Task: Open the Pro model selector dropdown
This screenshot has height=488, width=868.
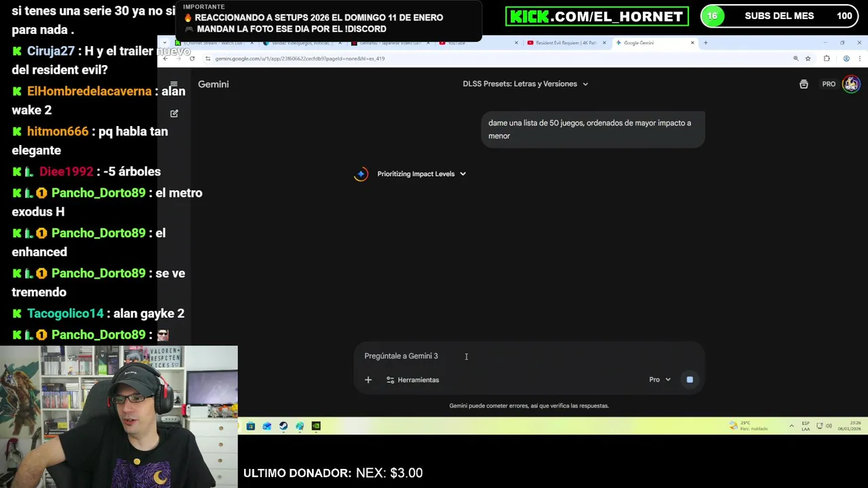Action: 660,380
